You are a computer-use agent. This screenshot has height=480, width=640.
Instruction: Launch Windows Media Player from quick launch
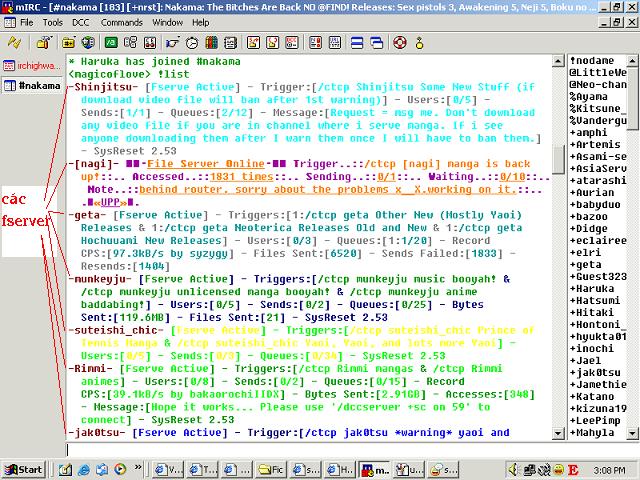(x=120, y=469)
